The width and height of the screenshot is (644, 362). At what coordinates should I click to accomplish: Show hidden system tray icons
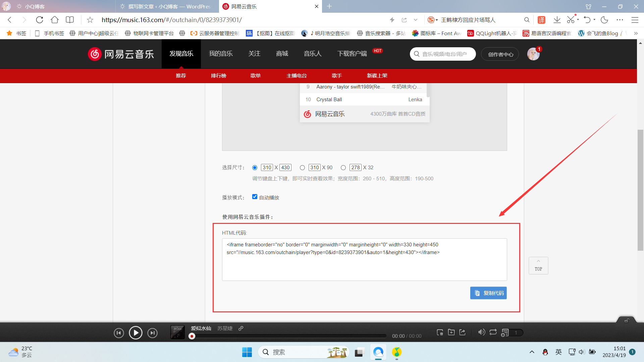pos(532,352)
